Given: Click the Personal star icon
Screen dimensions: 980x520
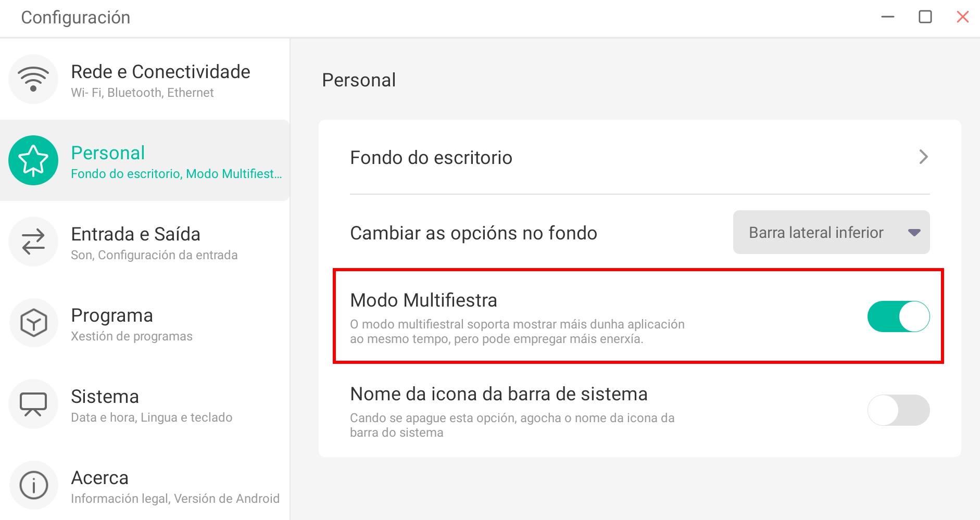Looking at the screenshot, I should [x=33, y=160].
